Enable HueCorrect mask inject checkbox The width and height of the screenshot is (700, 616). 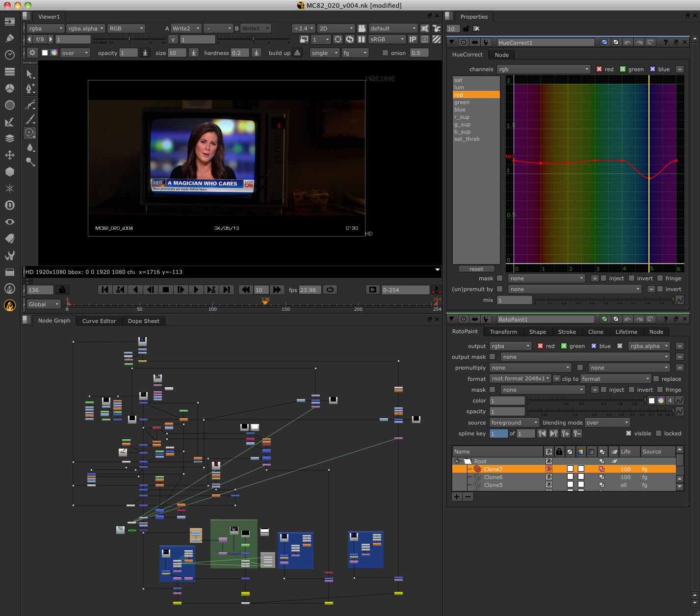604,278
